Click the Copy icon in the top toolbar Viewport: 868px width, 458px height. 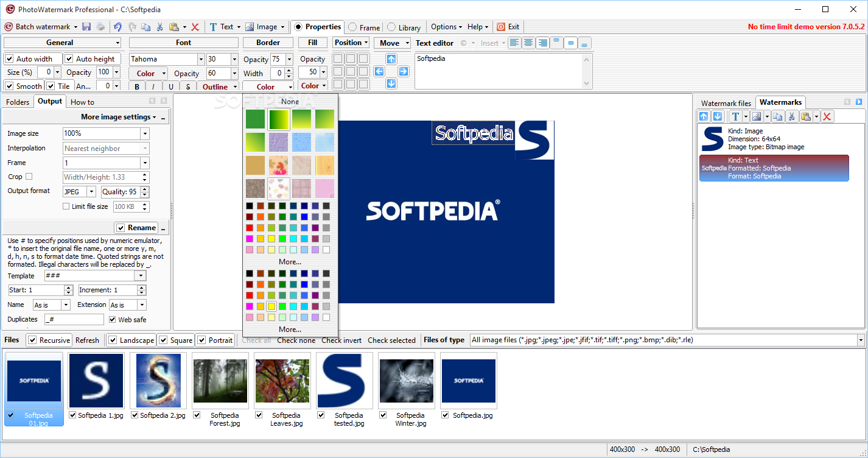pyautogui.click(x=145, y=27)
